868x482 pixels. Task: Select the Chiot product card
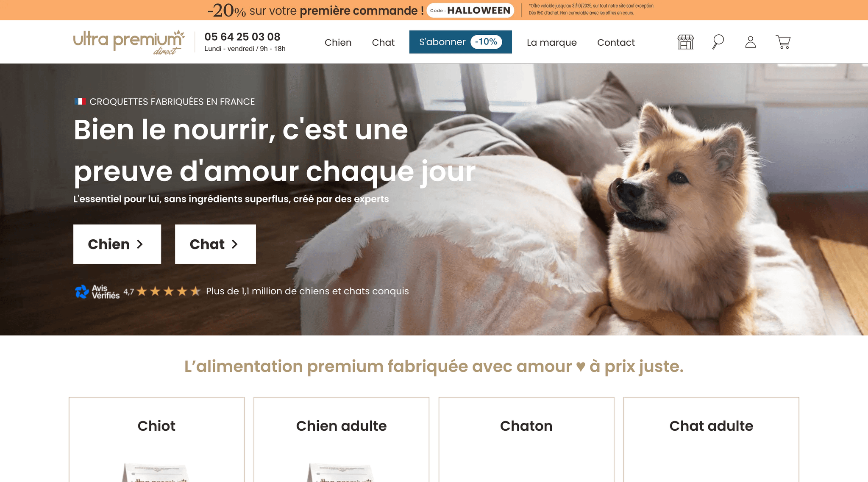tap(156, 439)
